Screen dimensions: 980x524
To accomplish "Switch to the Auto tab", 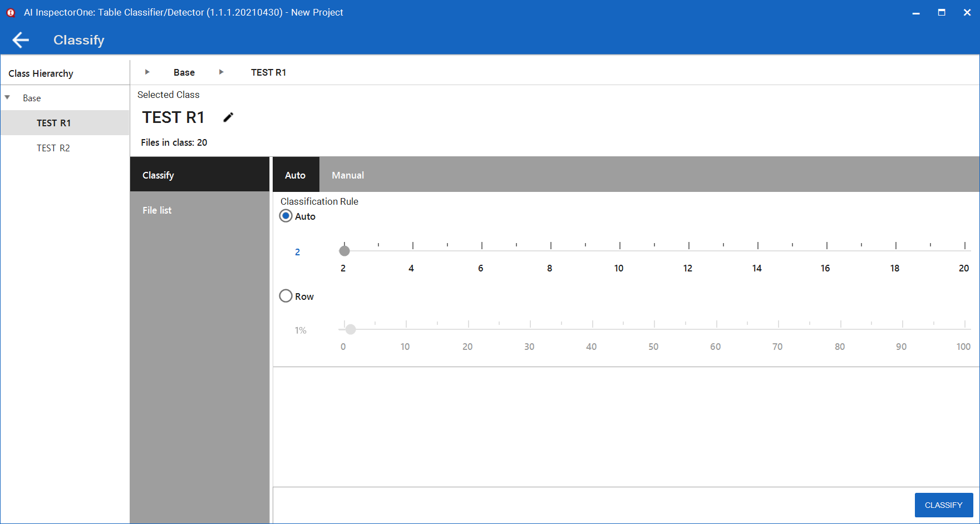I will [x=296, y=175].
